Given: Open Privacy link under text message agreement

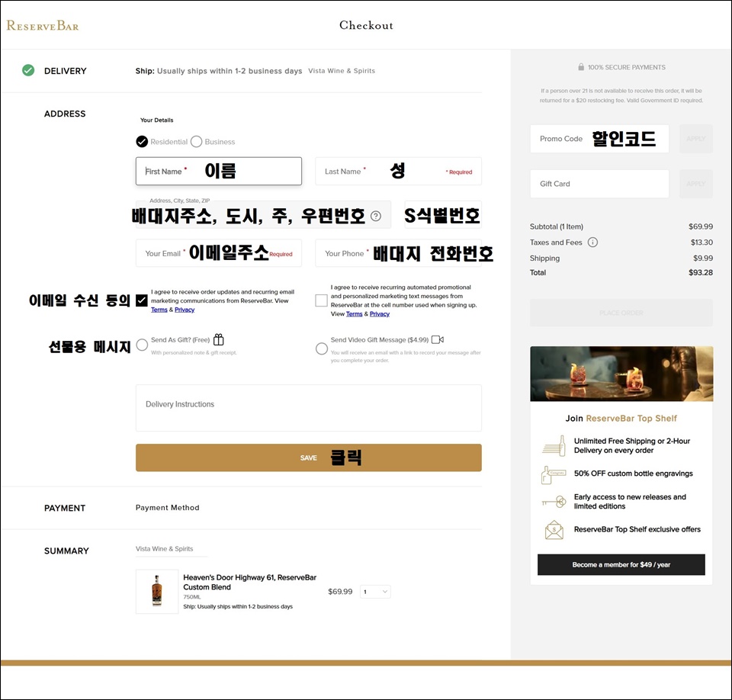Looking at the screenshot, I should tap(380, 314).
